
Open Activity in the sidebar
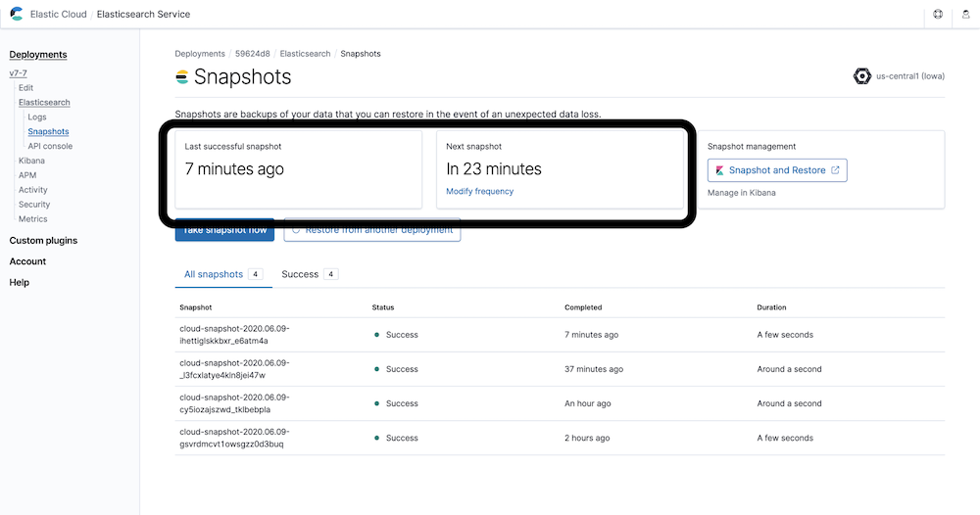(33, 190)
